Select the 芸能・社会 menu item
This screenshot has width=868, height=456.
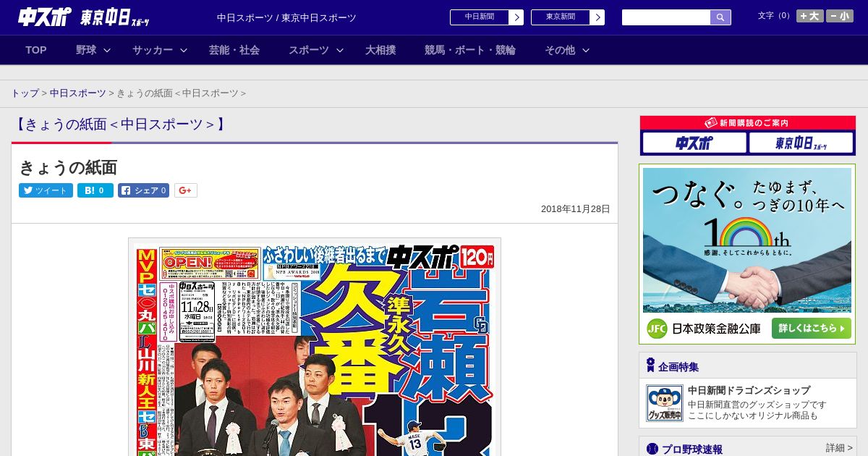(234, 50)
